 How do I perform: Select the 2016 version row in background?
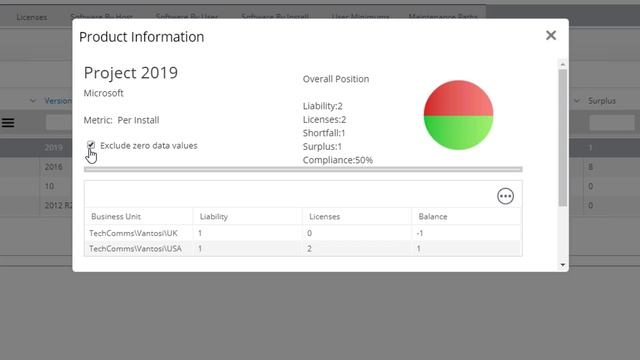[53, 167]
